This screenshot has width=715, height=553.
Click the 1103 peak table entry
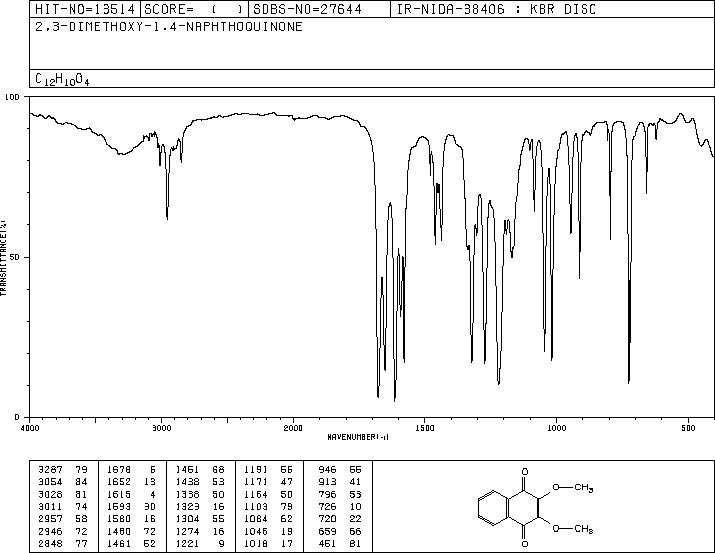tap(256, 506)
